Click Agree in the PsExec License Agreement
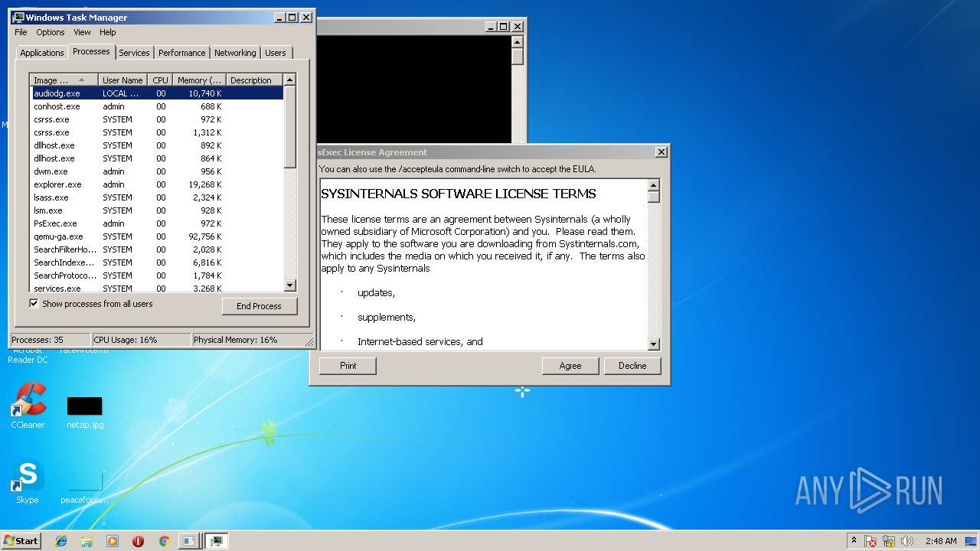The image size is (980, 551). tap(570, 366)
